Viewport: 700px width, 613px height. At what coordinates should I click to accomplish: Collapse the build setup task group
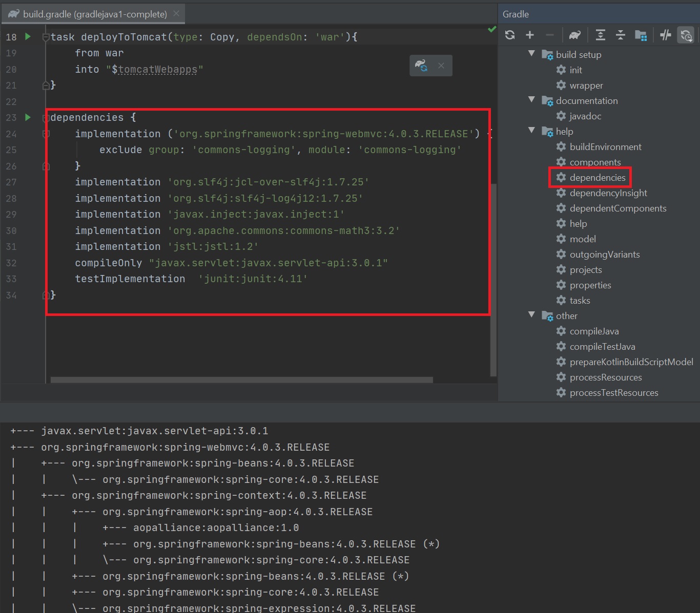pyautogui.click(x=531, y=54)
